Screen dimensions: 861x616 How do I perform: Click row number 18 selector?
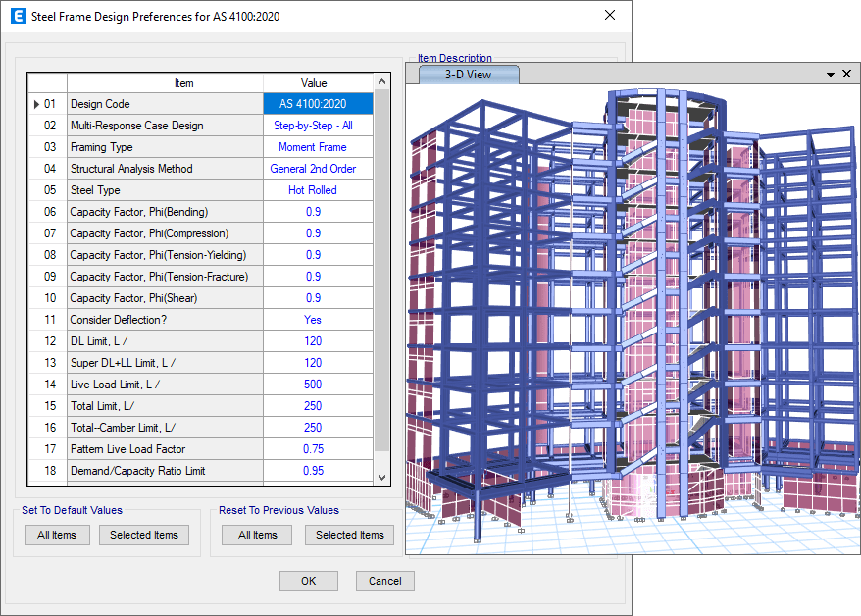(x=48, y=471)
